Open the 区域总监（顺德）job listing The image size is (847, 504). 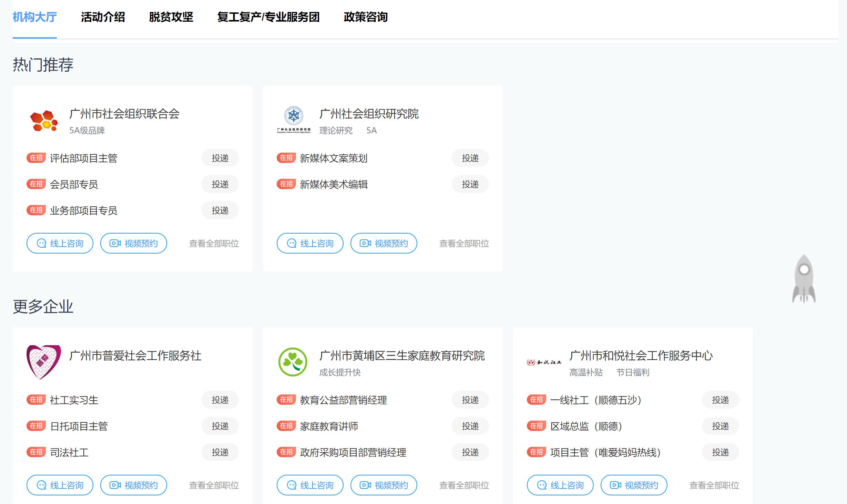[586, 426]
